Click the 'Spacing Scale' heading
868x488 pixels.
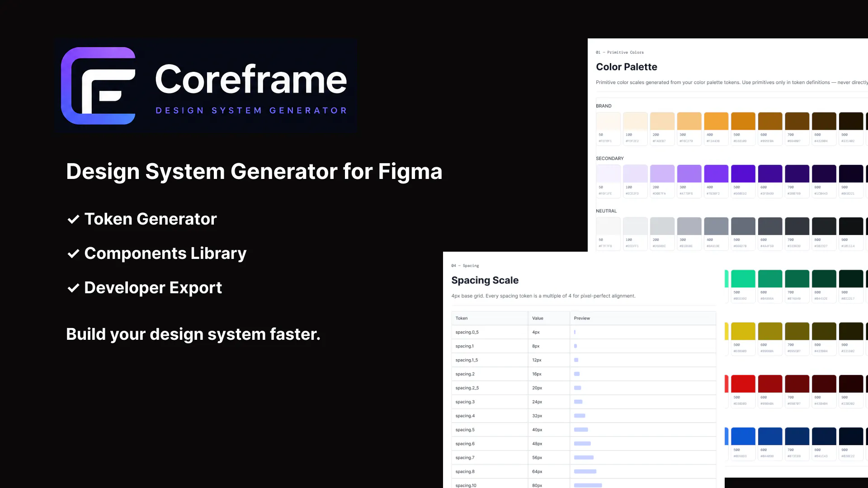485,281
